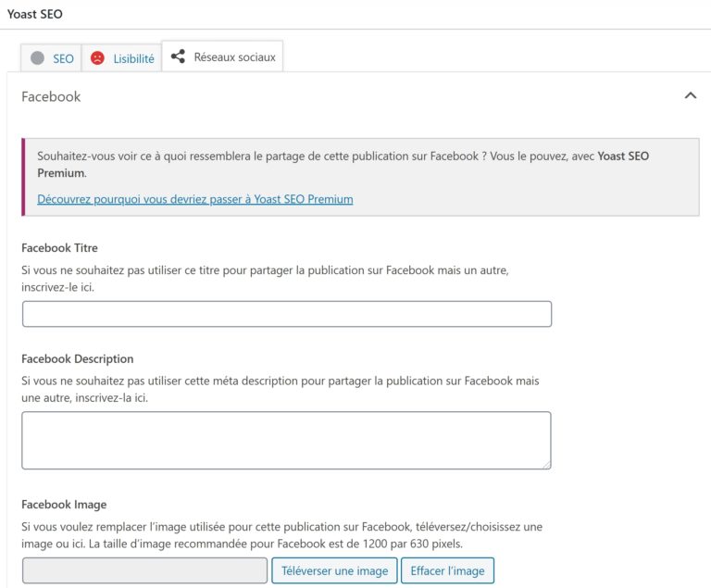711x588 pixels.
Task: Click the Téléverser une image button
Action: pos(334,570)
